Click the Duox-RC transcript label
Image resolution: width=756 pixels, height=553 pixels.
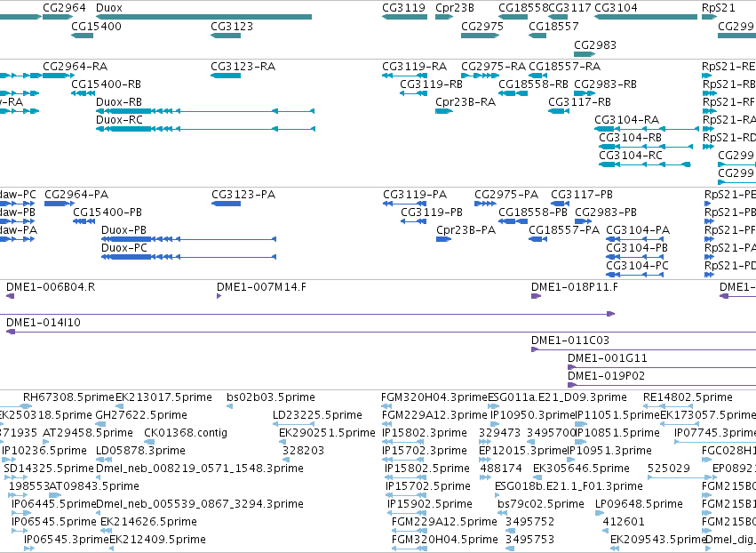point(119,120)
